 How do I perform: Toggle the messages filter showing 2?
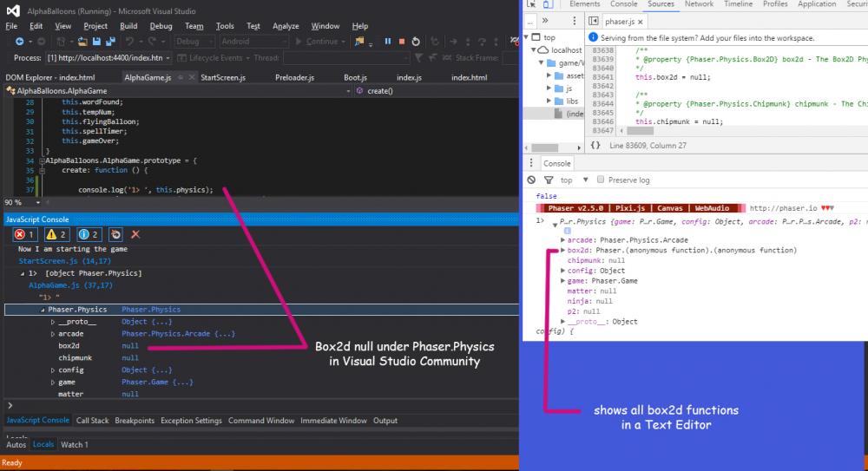tap(89, 235)
